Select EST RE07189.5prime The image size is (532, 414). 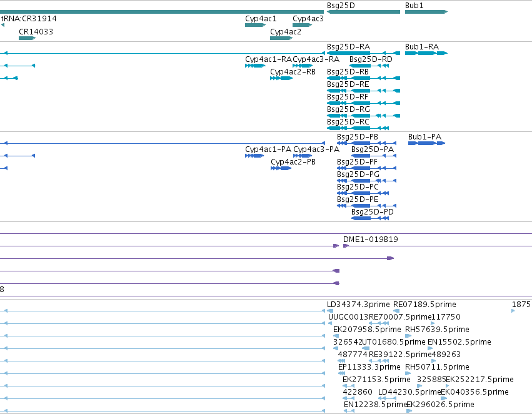coord(396,311)
